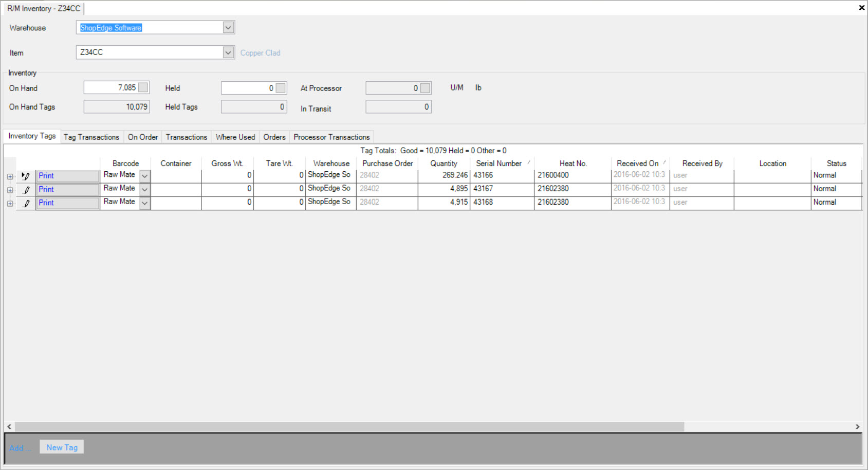Viewport: 868px width, 470px height.
Task: Open Barcode dropdown in serial 43168 row
Action: point(145,203)
